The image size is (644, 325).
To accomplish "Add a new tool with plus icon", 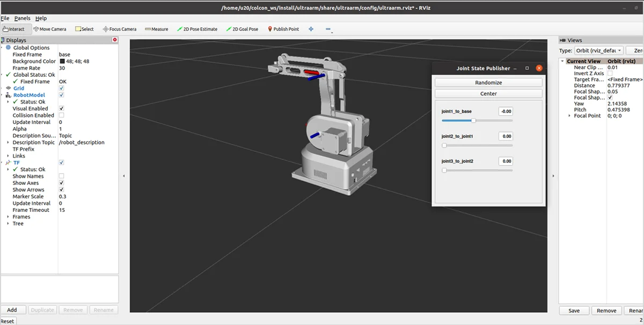I will click(311, 29).
